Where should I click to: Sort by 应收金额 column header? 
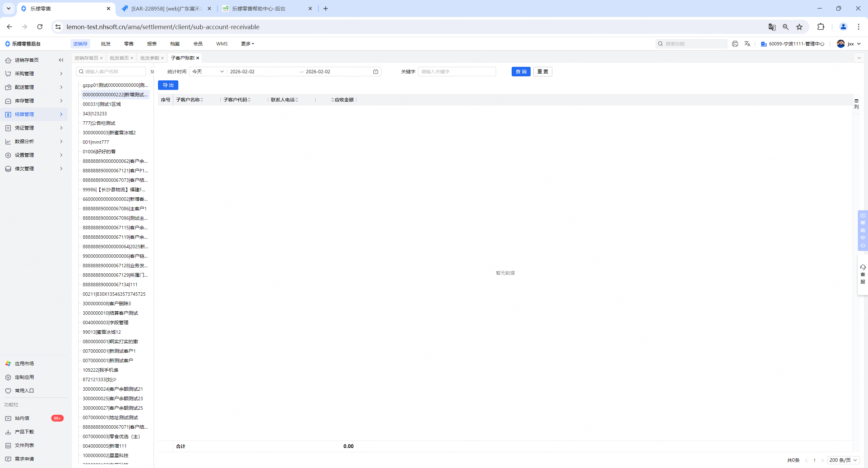[x=343, y=100]
